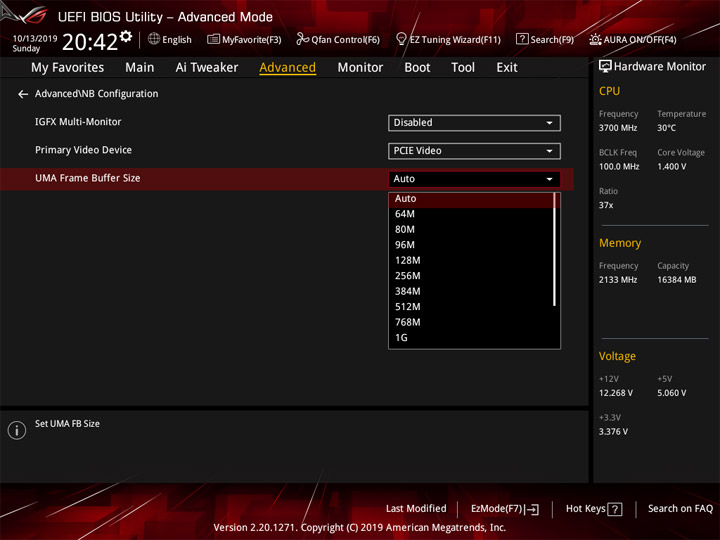720x540 pixels.
Task: Click the Core Voltage 1.400 V value
Action: pos(671,167)
